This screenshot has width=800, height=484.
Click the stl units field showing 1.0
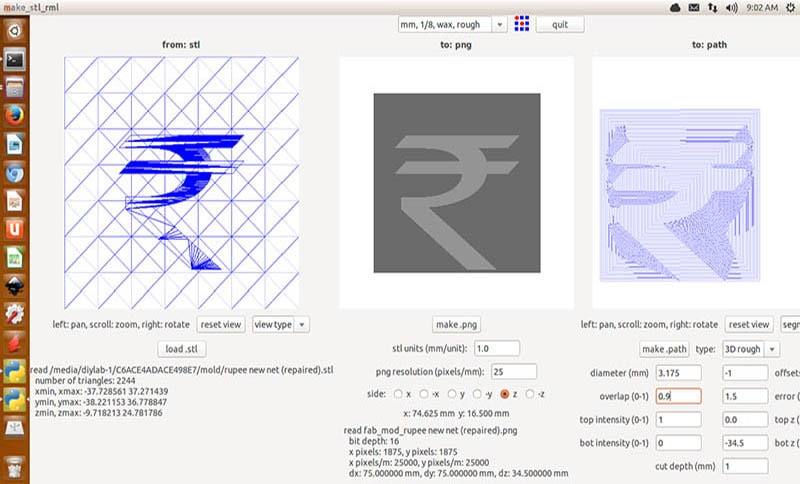pos(497,348)
